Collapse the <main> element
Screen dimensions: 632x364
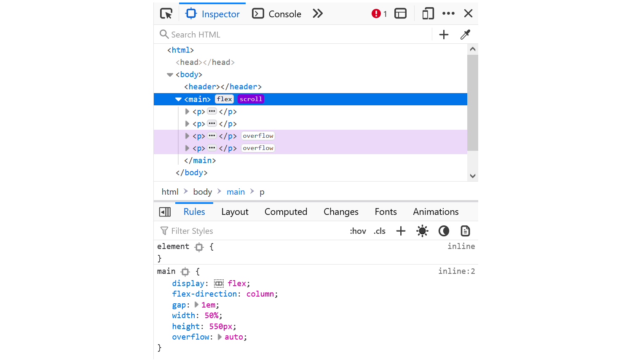(x=178, y=99)
